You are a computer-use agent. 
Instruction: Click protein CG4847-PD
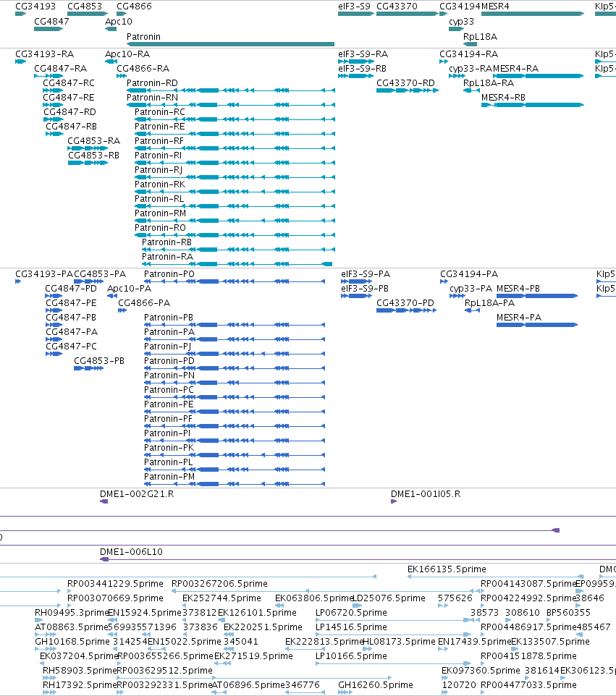click(x=54, y=296)
